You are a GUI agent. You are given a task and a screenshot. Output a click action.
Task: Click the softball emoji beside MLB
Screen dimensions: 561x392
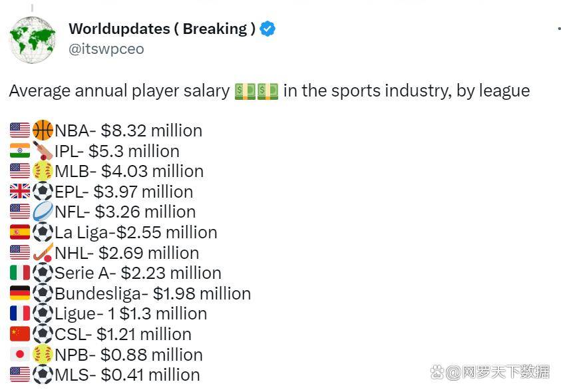(x=43, y=170)
